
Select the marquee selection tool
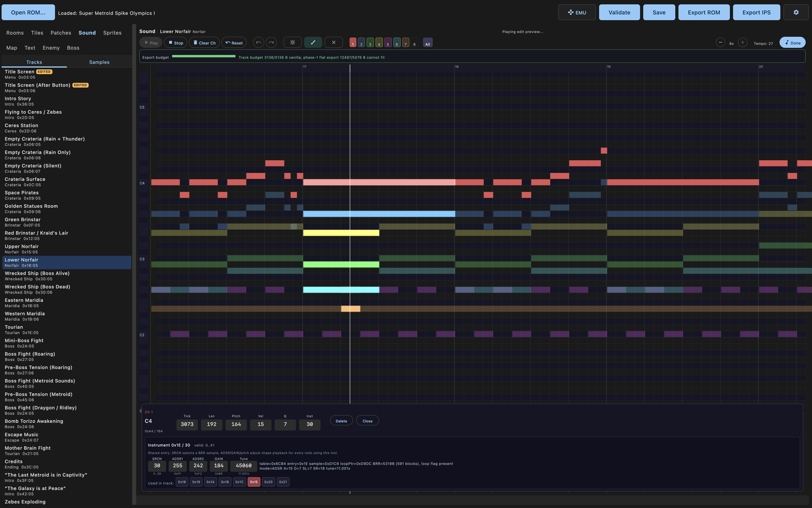point(292,42)
